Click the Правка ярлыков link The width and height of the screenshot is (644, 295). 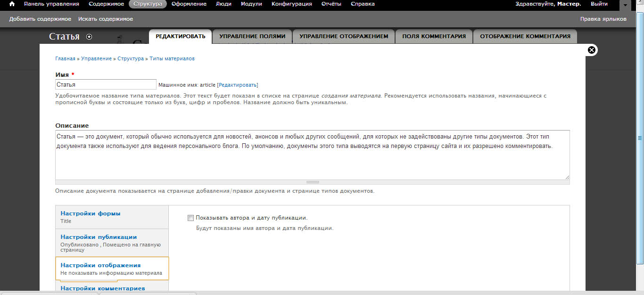point(603,19)
